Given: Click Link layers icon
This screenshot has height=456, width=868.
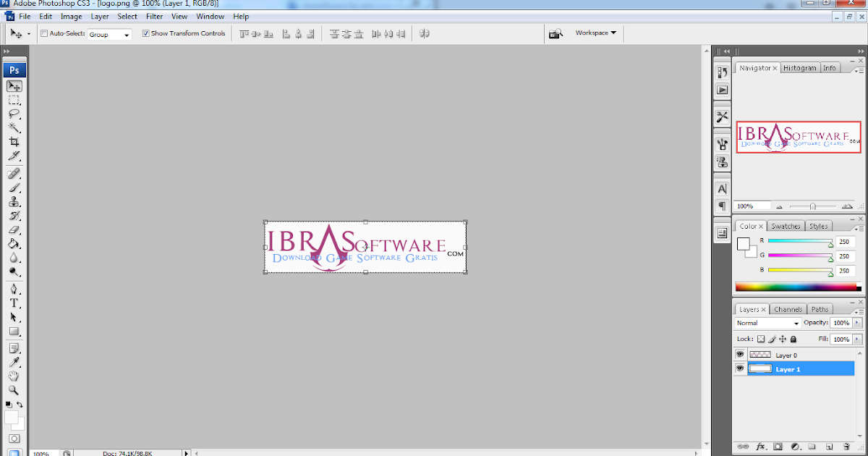Looking at the screenshot, I should [744, 447].
